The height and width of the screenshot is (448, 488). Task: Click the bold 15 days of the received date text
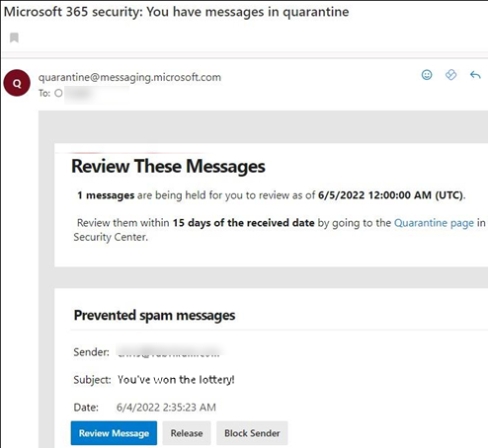click(x=244, y=223)
